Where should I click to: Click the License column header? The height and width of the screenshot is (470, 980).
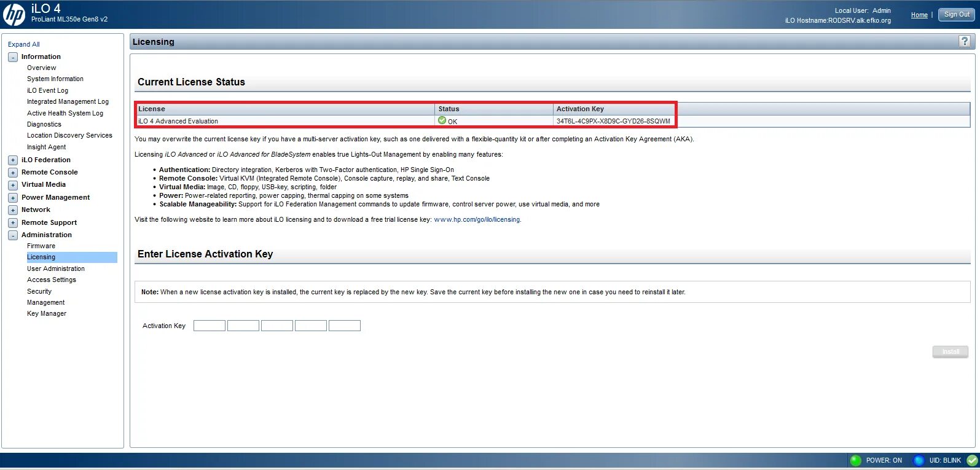285,109
